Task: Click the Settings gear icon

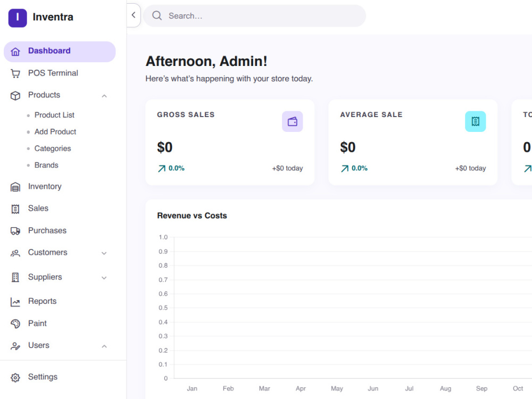Action: (15, 378)
